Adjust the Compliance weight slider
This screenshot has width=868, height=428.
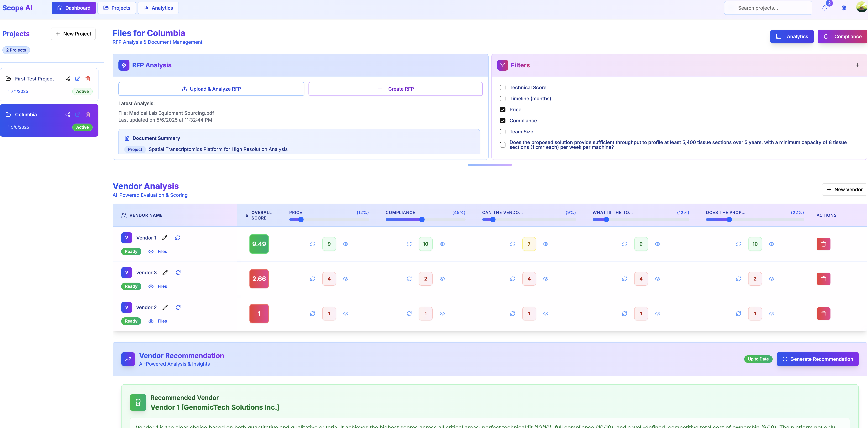[422, 219]
